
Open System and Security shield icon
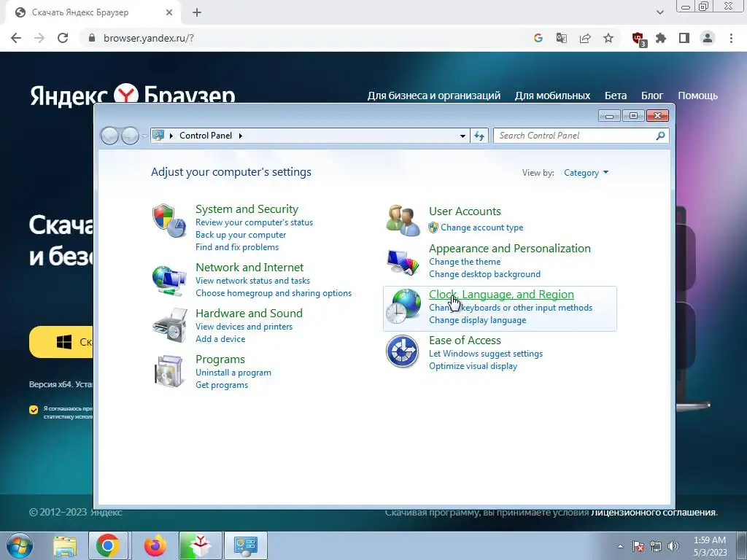click(169, 220)
